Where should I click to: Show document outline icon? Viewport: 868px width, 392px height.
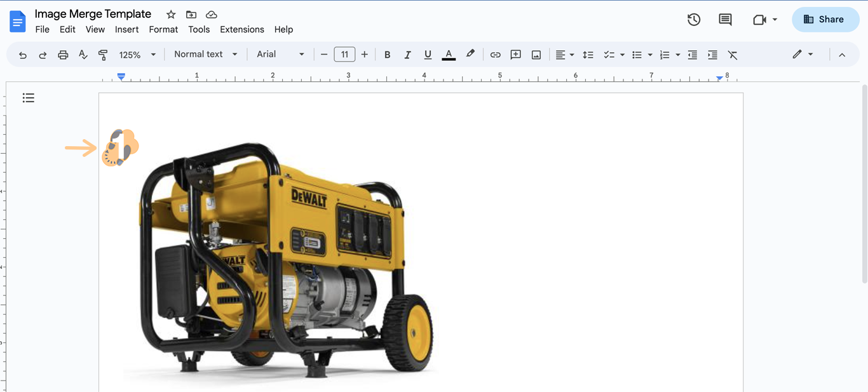tap(29, 98)
